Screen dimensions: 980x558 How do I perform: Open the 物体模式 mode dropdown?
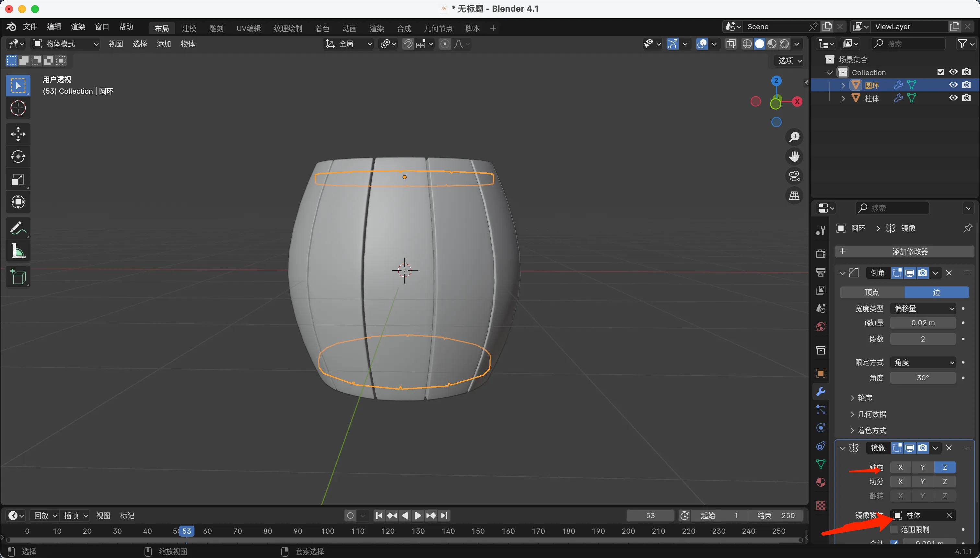click(x=65, y=44)
